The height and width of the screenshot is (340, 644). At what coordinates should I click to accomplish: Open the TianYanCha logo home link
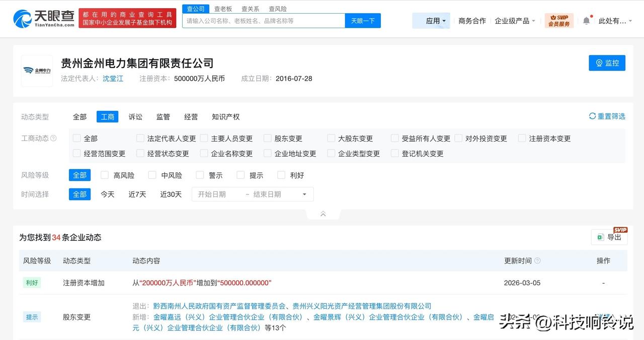pyautogui.click(x=44, y=18)
